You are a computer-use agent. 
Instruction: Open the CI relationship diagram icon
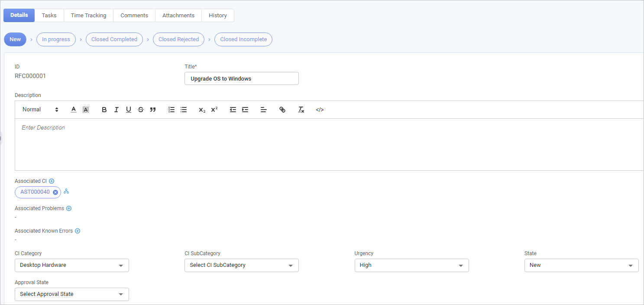(66, 191)
